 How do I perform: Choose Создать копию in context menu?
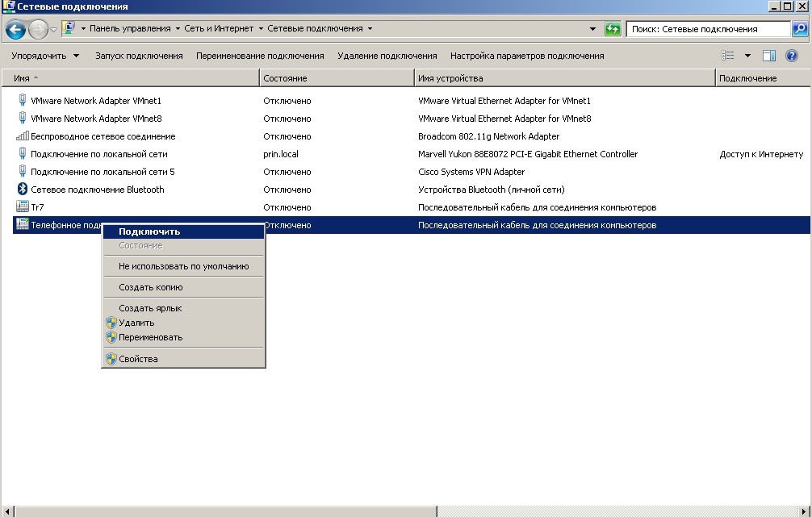183,287
